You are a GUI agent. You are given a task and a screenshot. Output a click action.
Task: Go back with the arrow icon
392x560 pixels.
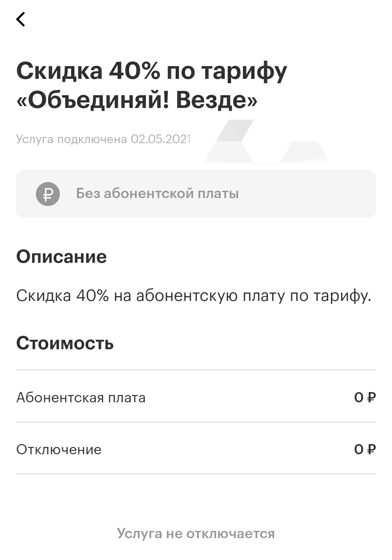[x=21, y=19]
